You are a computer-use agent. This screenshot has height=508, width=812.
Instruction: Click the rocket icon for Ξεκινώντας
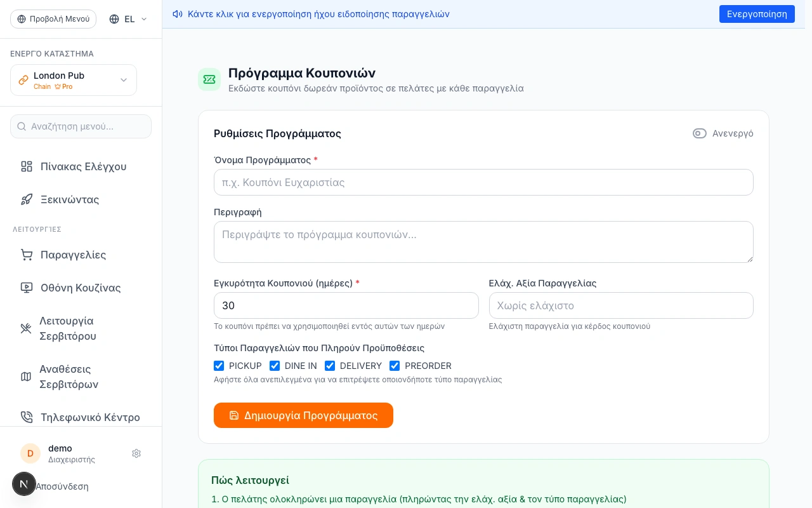coord(27,199)
